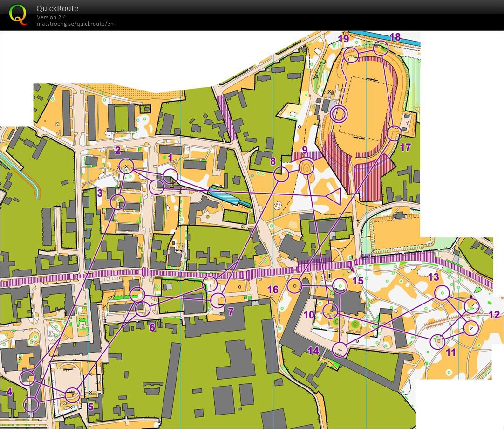The width and height of the screenshot is (504, 429).
Task: Click the control number 17 label
Action: click(x=406, y=147)
